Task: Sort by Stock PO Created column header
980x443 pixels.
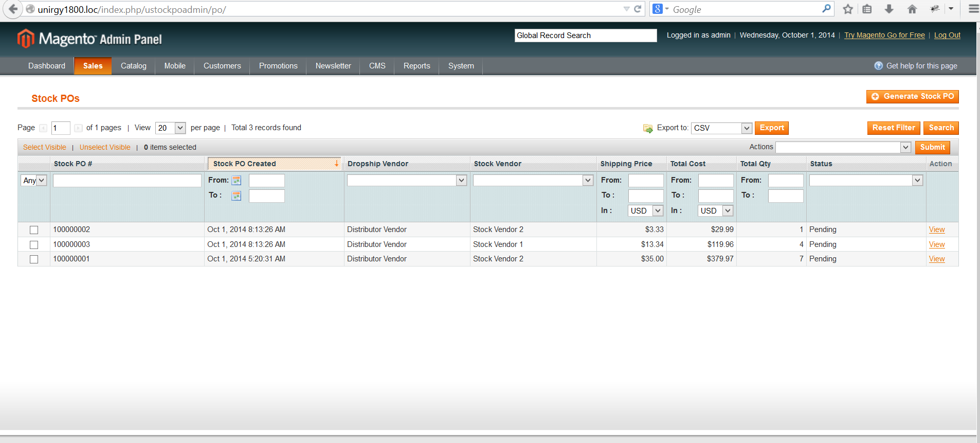Action: 274,164
